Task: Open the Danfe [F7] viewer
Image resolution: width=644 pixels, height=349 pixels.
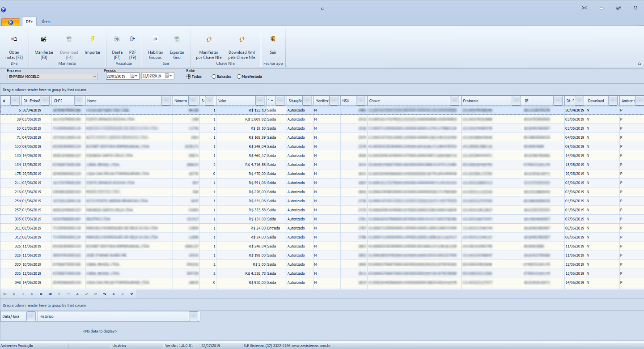Action: 117,39
